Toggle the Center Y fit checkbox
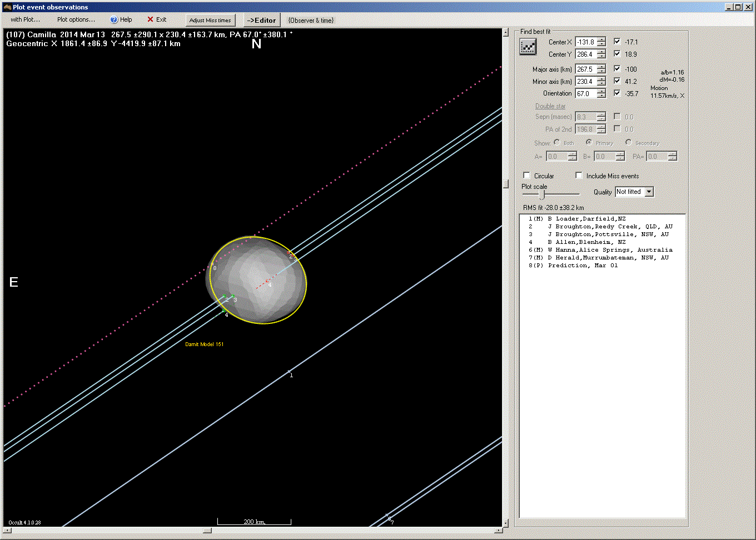Viewport: 756px width, 540px height. [617, 53]
